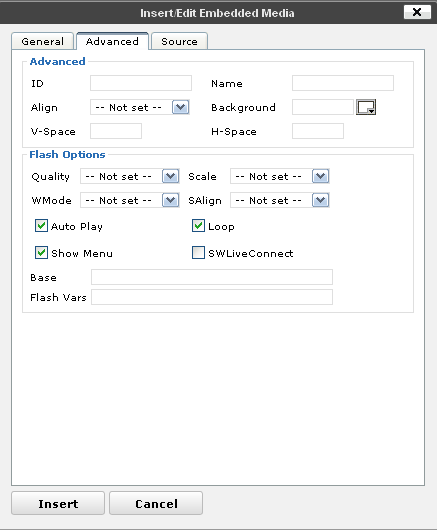Focus the Base text field
The image size is (437, 530).
[x=212, y=277]
